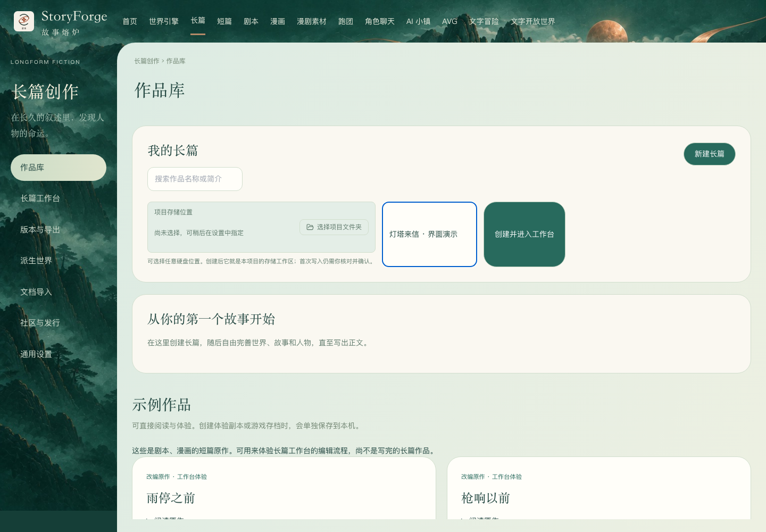Click the StoryForge logo icon
The image size is (766, 532).
pos(24,21)
